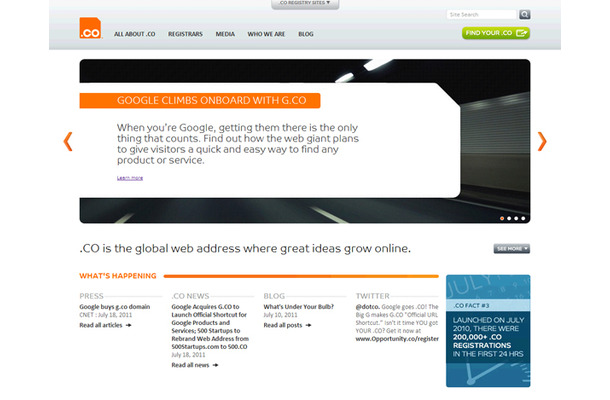
Task: Advance carousel with right orange arrow
Action: [x=542, y=141]
